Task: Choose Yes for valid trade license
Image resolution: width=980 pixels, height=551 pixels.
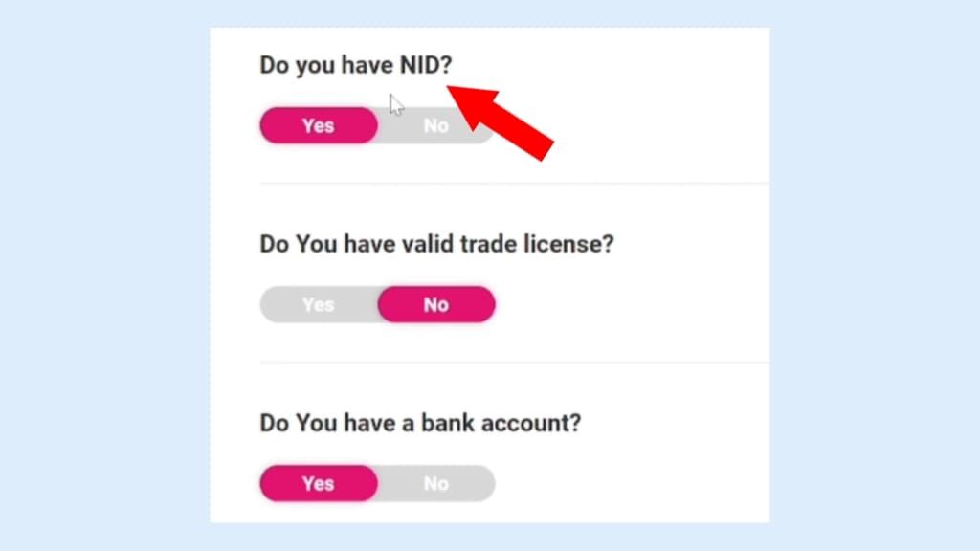Action: 318,305
